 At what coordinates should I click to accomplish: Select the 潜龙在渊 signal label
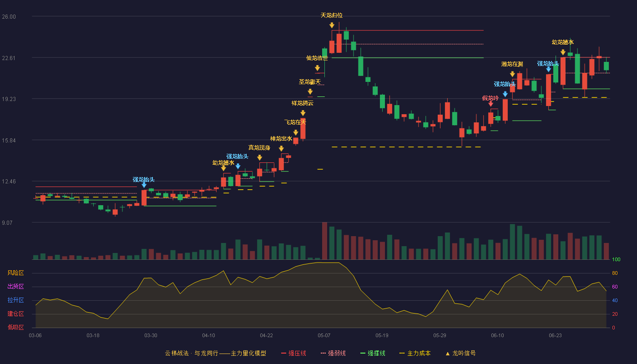(x=512, y=64)
